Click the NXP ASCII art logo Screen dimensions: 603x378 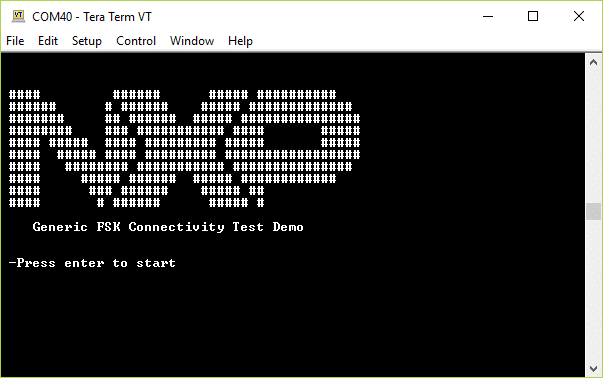tap(185, 149)
